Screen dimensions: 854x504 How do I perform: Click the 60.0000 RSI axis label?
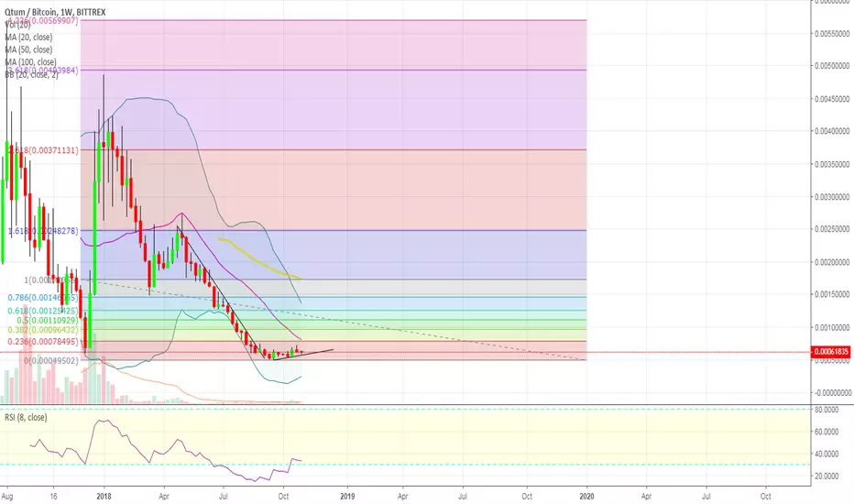(x=827, y=432)
